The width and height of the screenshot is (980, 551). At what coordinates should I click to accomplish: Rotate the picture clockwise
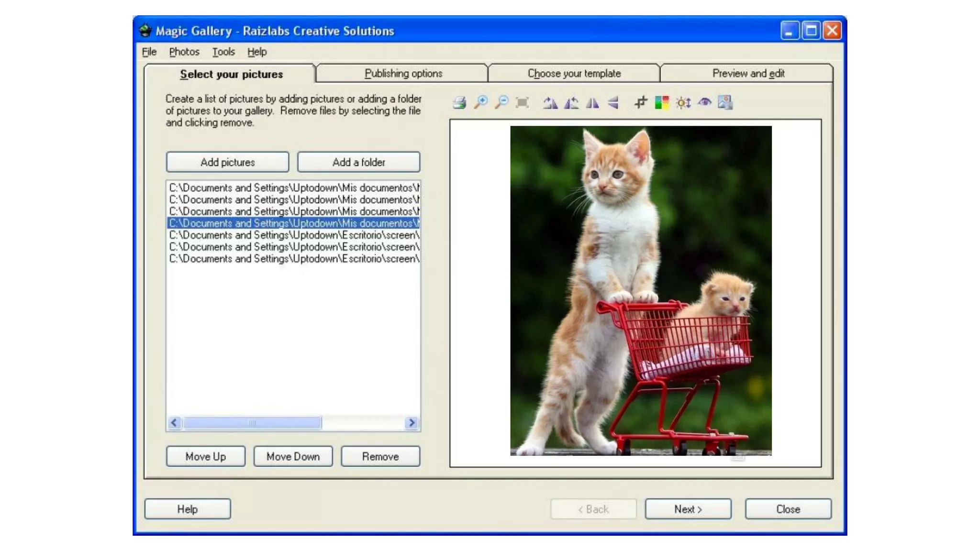[550, 102]
